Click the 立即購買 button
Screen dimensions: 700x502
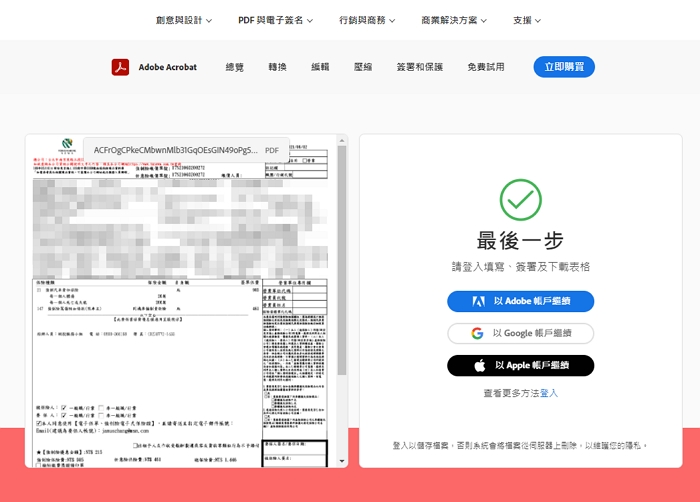[x=564, y=67]
